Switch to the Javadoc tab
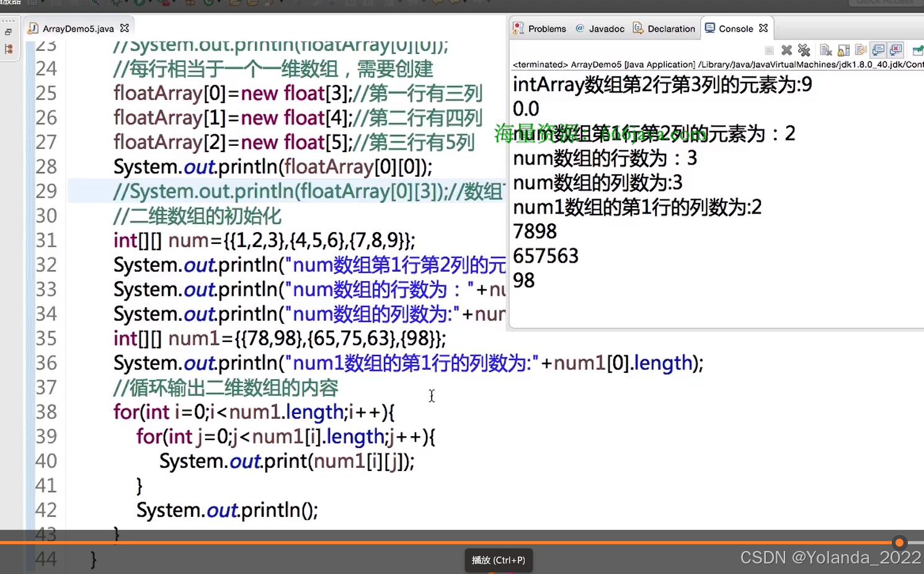Screen dimensions: 924x574 tap(600, 29)
